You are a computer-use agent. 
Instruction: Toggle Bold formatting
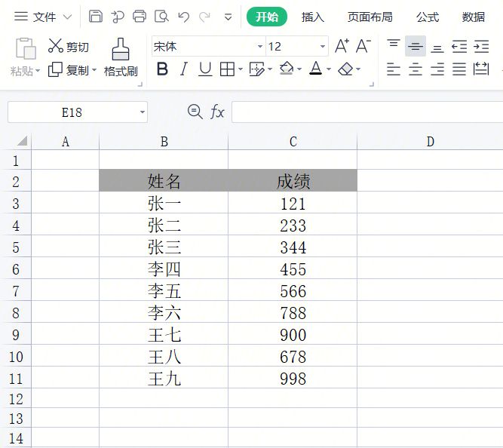pyautogui.click(x=162, y=69)
